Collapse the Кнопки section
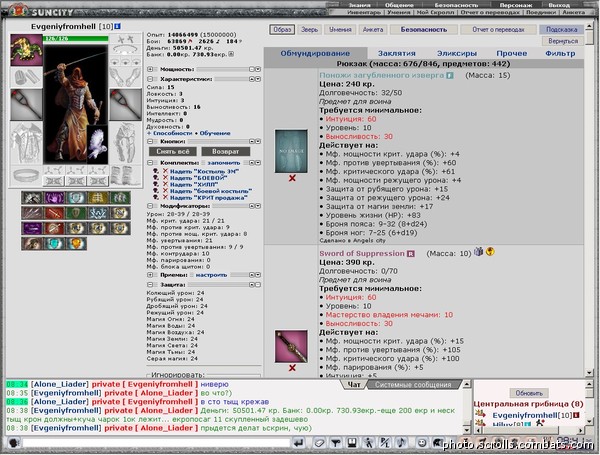This screenshot has width=600, height=455. pos(150,141)
